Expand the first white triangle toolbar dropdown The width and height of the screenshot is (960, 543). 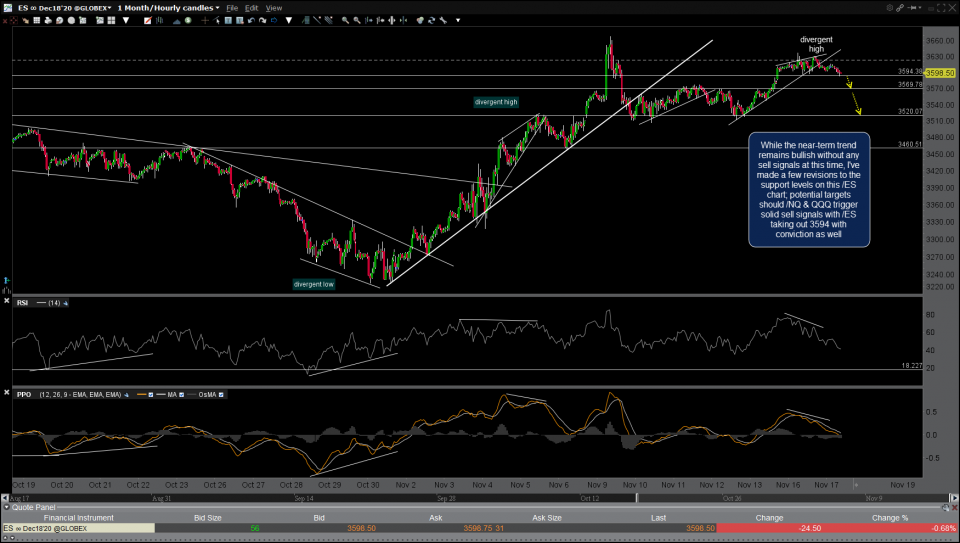pos(126,20)
